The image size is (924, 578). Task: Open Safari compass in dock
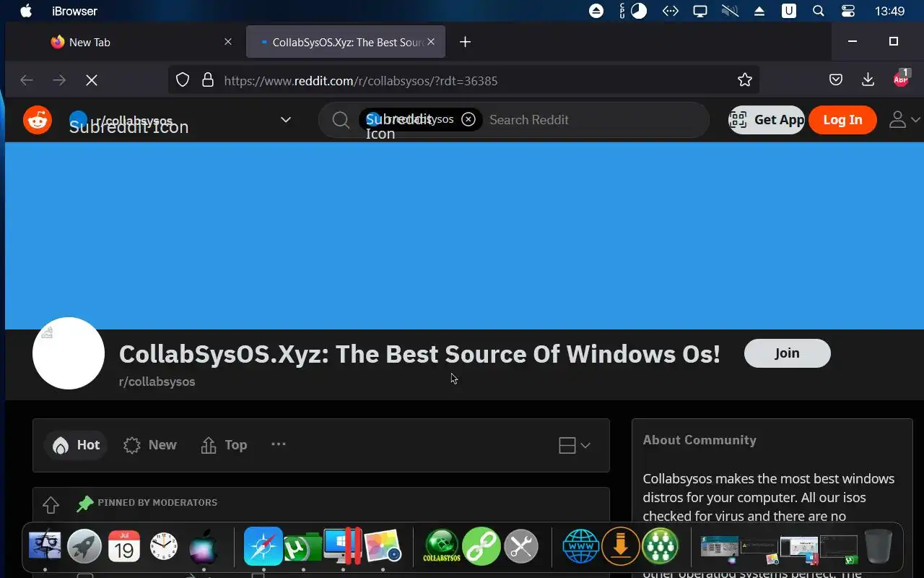coord(263,546)
